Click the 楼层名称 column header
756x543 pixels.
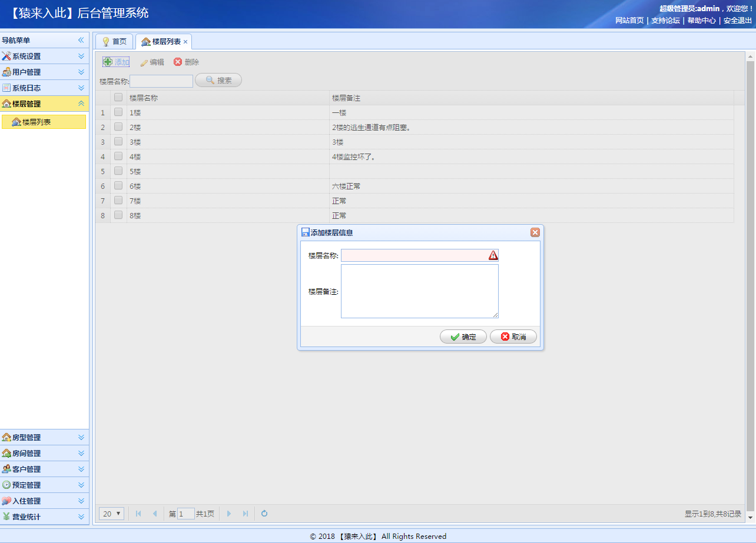(228, 98)
